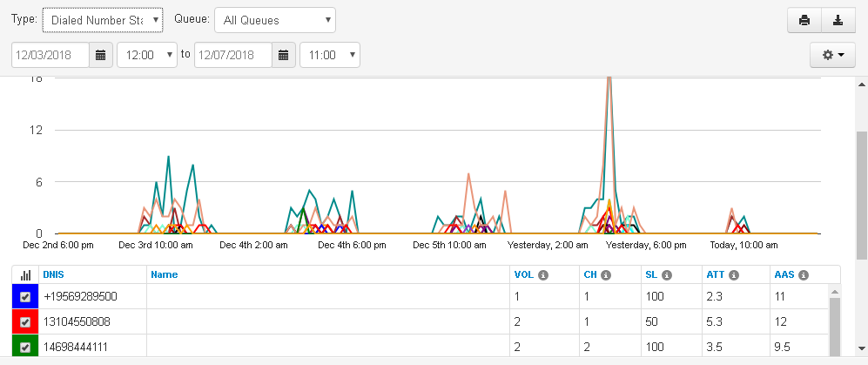Open the 12:00 start time dropdown
This screenshot has width=868, height=365.
147,55
